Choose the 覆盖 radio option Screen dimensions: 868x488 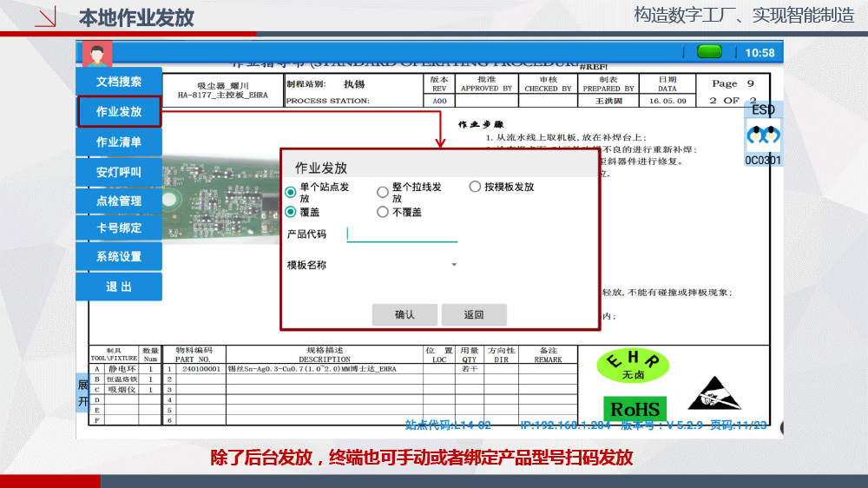(291, 212)
